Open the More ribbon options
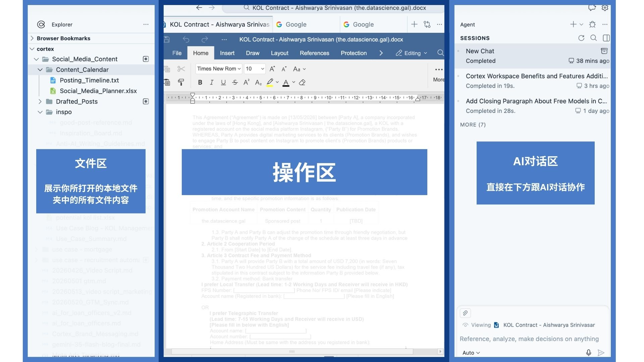Screen dimensions: 644x362 439,74
